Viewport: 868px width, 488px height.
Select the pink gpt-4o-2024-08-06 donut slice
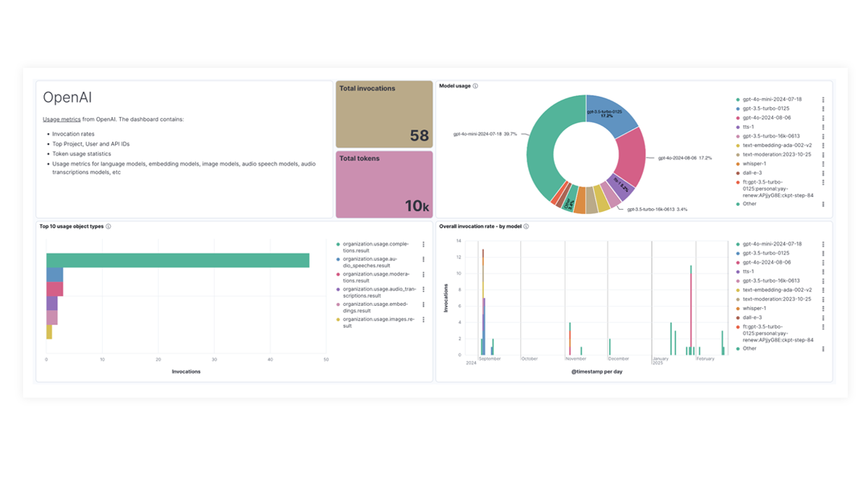click(629, 157)
